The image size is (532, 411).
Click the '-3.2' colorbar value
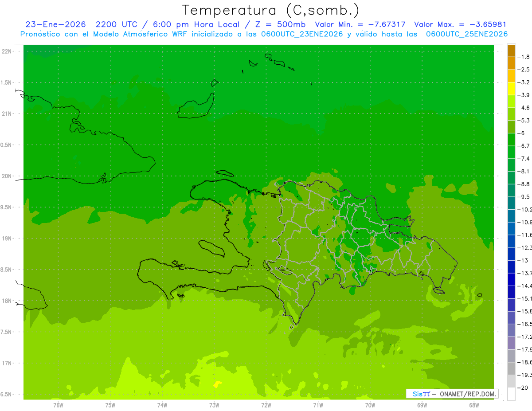click(x=524, y=82)
